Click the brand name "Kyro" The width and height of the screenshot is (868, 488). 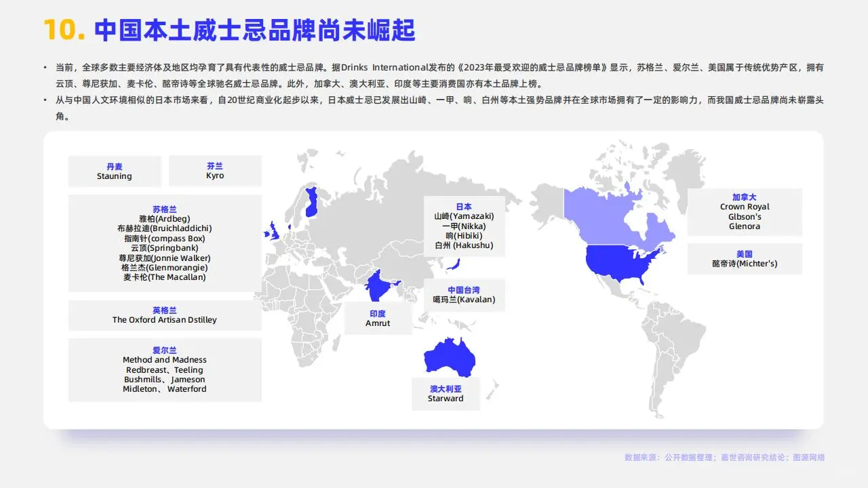[215, 176]
